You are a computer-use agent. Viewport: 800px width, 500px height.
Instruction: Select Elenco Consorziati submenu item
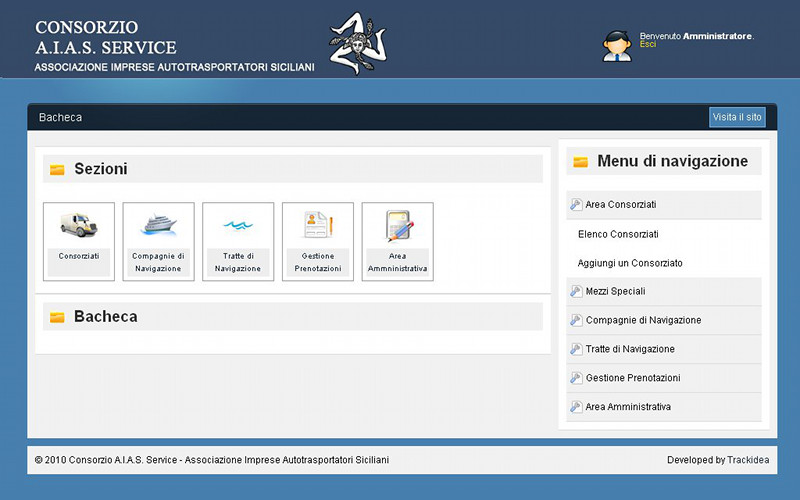click(x=618, y=234)
